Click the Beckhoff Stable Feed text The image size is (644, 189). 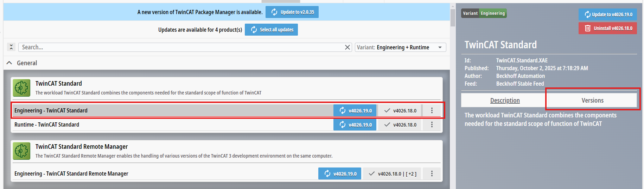click(520, 84)
